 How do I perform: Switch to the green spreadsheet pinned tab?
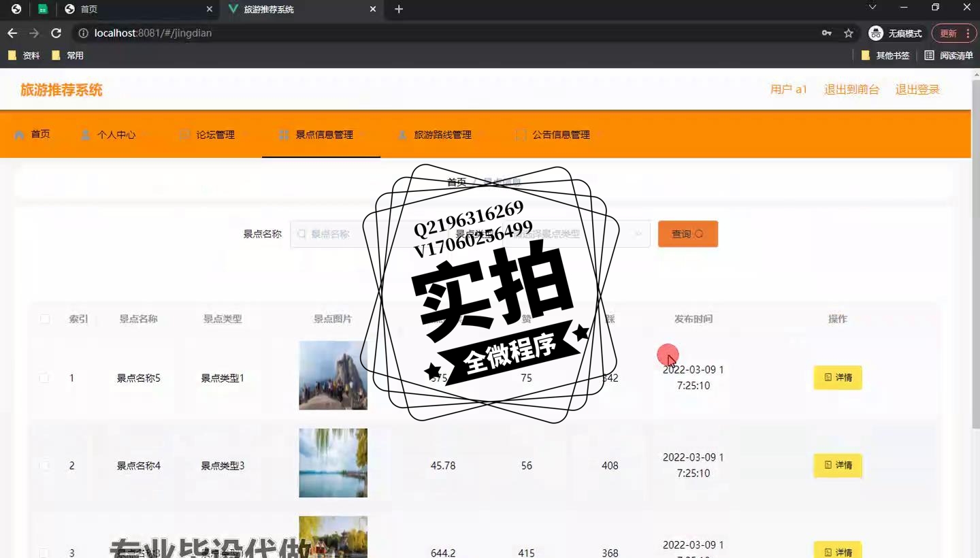(43, 10)
